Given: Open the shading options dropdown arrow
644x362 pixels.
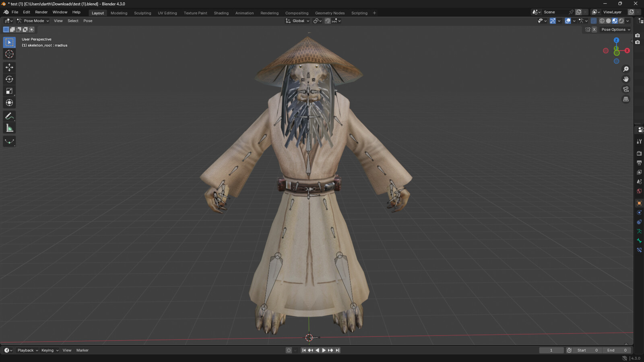Looking at the screenshot, I should tap(628, 21).
